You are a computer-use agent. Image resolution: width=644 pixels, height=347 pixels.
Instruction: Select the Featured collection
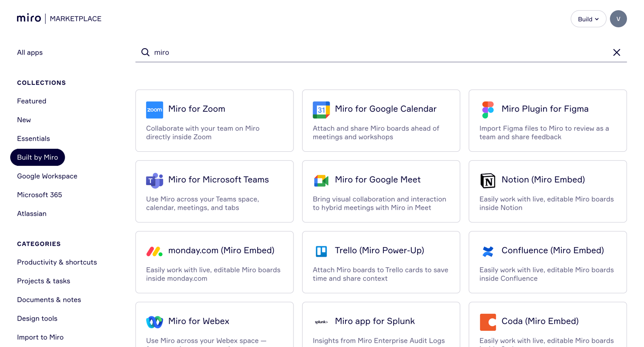[x=32, y=101]
